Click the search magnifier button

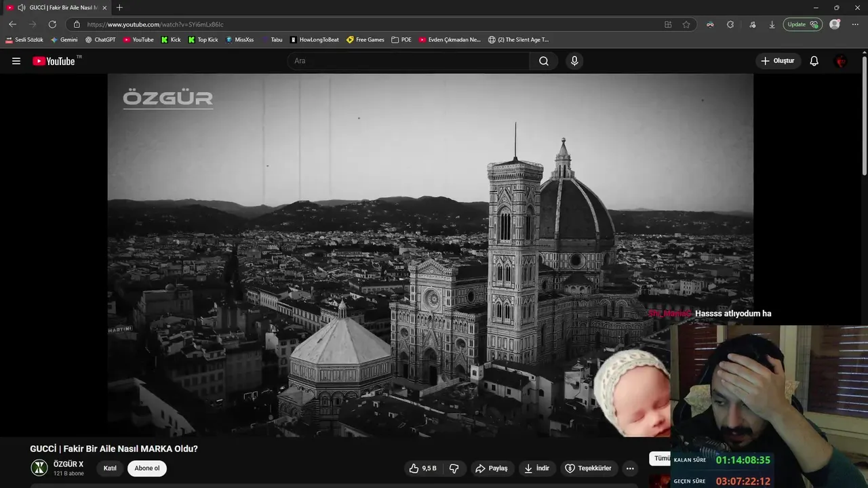[x=544, y=61]
